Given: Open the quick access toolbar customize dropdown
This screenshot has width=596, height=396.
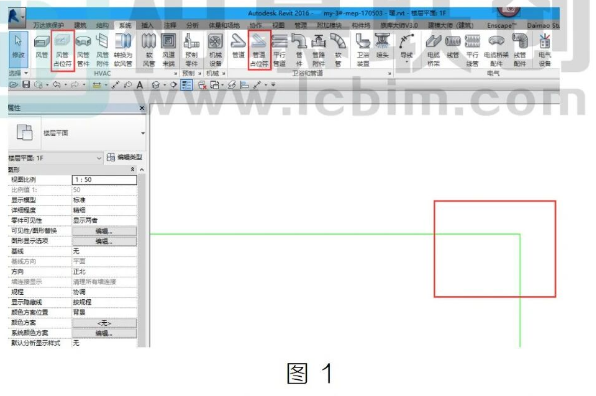Looking at the screenshot, I should point(273,85).
